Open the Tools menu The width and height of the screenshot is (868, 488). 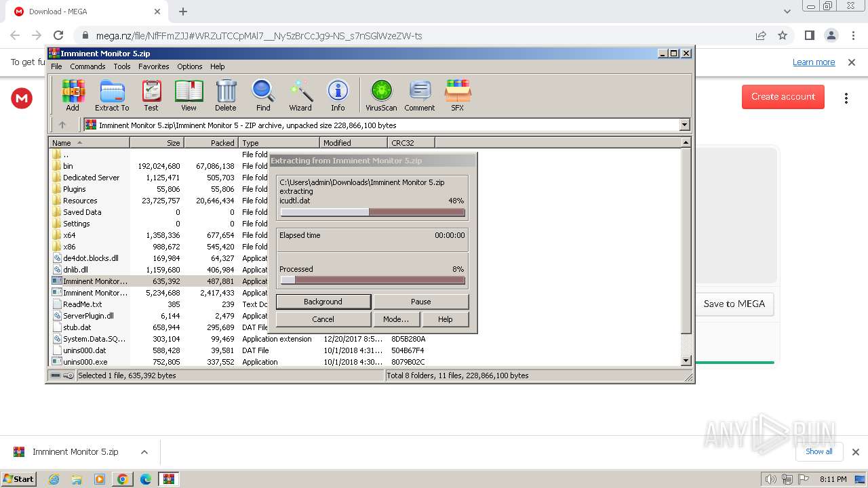tap(122, 66)
